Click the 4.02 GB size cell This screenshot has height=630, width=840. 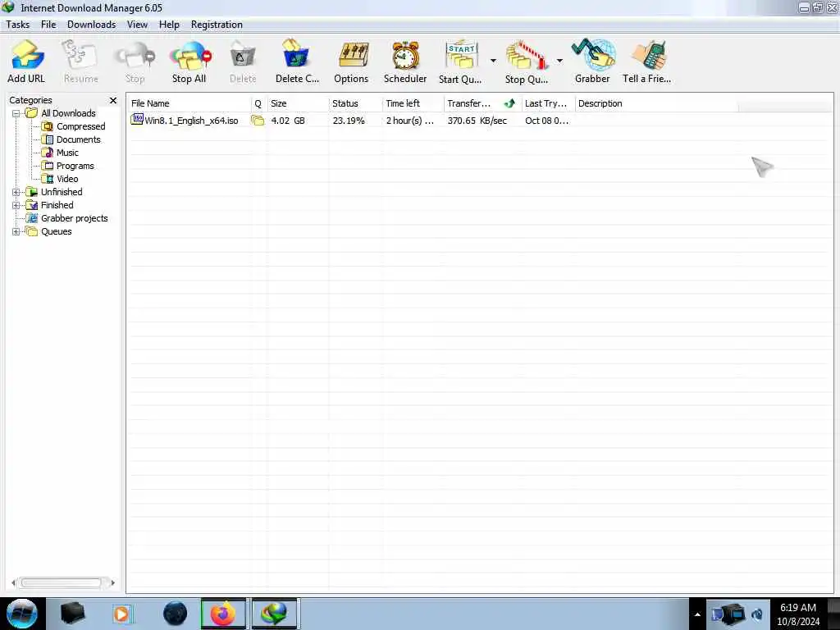pyautogui.click(x=288, y=121)
